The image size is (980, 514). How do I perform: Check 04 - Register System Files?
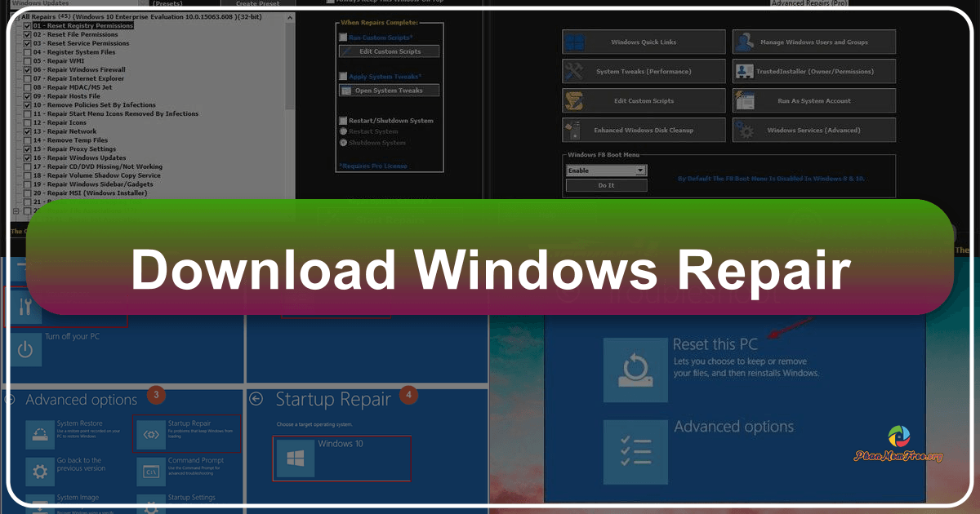[29, 51]
